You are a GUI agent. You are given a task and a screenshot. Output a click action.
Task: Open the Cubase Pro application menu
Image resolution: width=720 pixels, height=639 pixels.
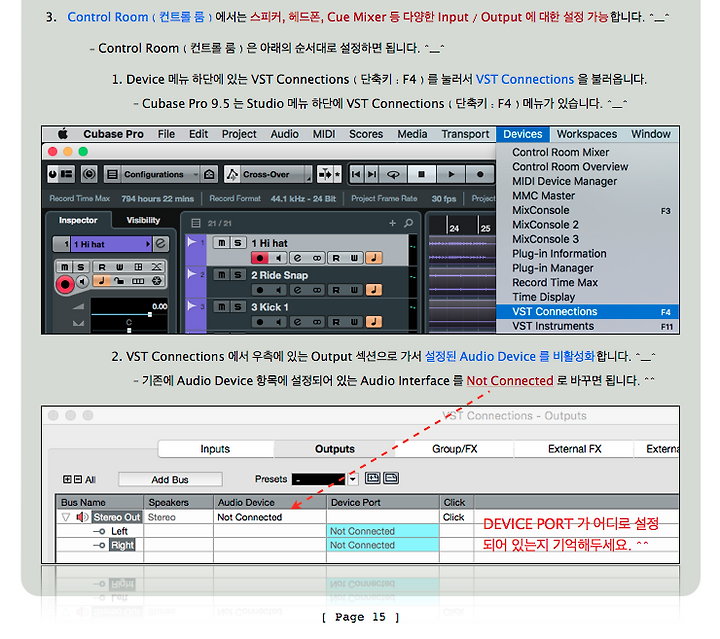(x=113, y=134)
